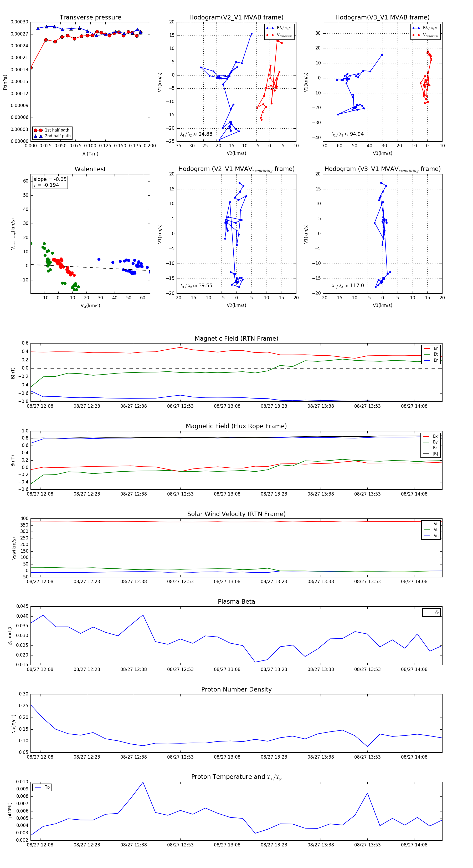The height and width of the screenshot is (868, 473).
Task: Click the 'Hodogram(V2_V1 MVAB frame)' title
Action: pos(236,18)
